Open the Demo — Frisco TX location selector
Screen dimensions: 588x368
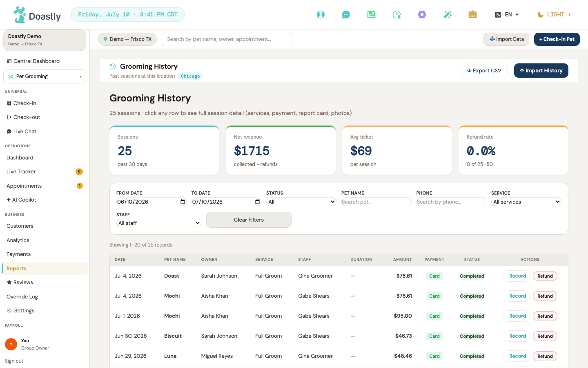(x=127, y=39)
